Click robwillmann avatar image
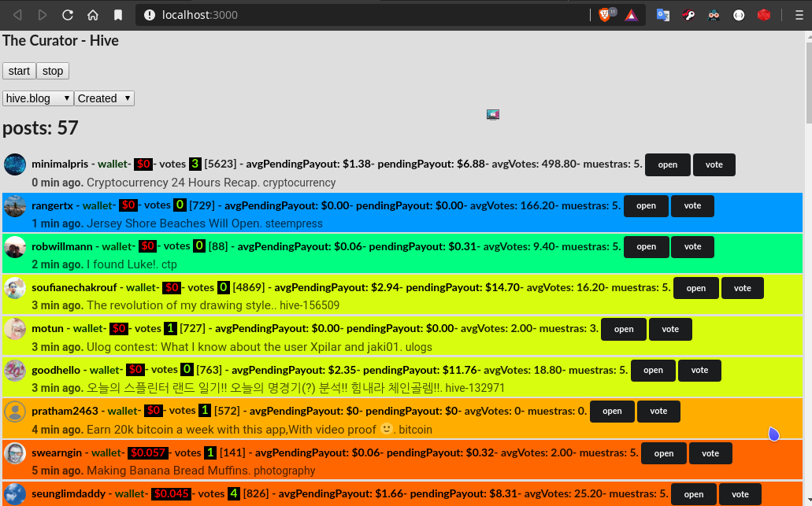Screen dimensions: 812x506 [15, 247]
